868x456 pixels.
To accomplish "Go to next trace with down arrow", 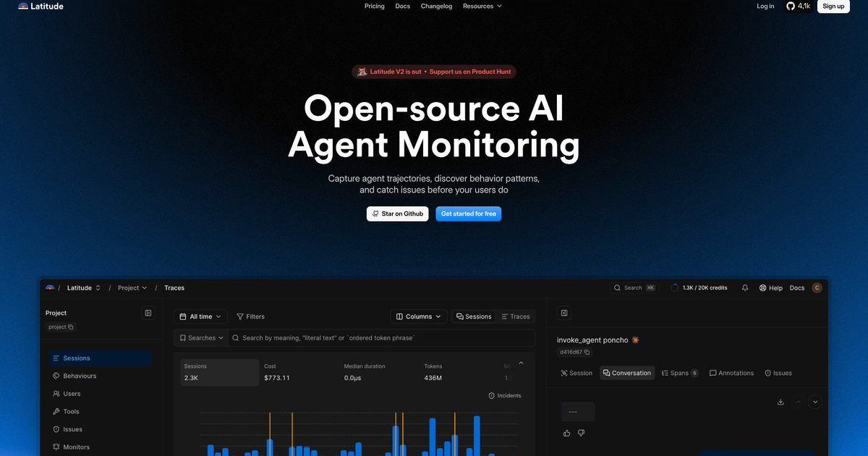I will point(816,402).
